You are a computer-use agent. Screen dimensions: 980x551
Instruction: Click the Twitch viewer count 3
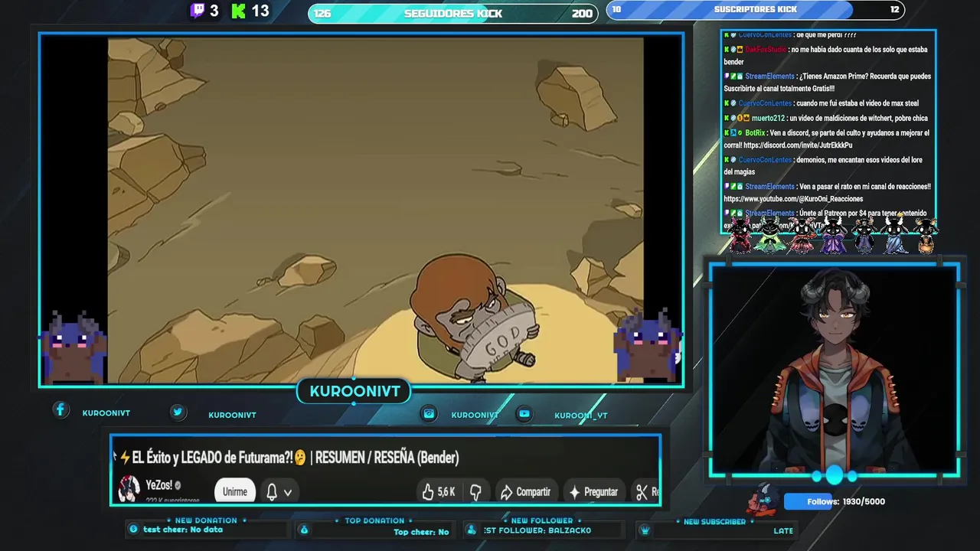(x=214, y=11)
